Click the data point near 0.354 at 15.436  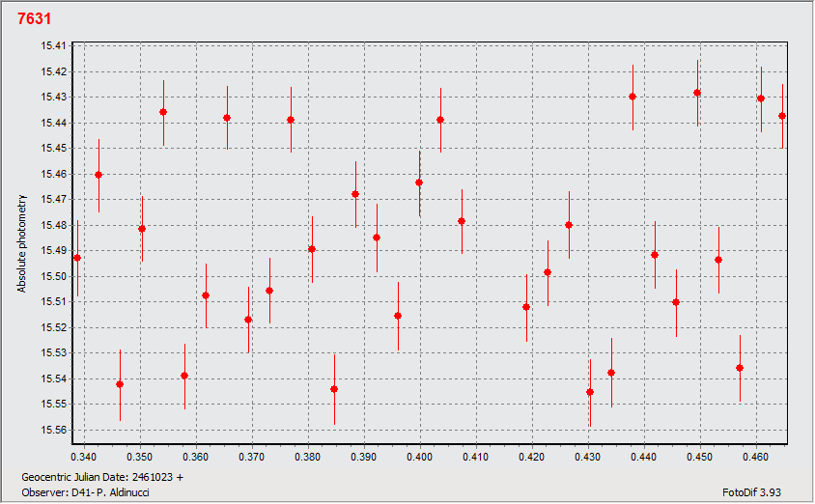click(x=163, y=112)
